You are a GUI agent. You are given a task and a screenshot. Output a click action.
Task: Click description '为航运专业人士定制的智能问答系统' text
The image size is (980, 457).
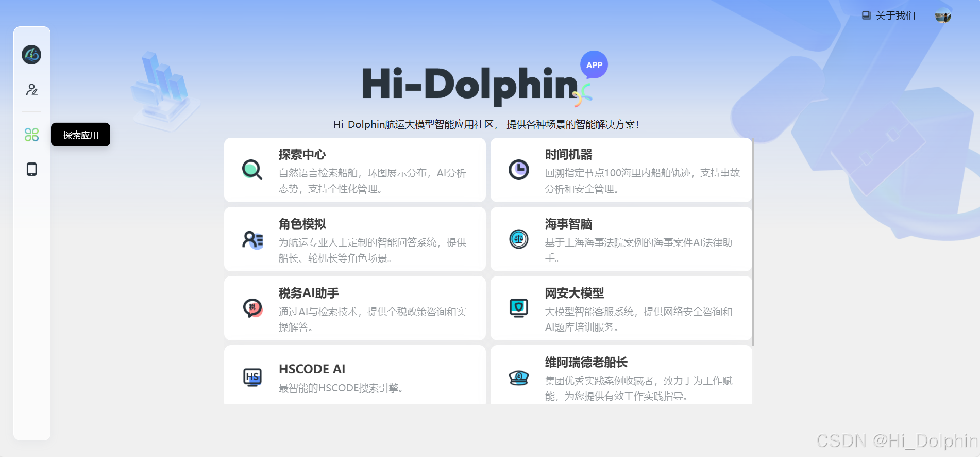click(358, 242)
